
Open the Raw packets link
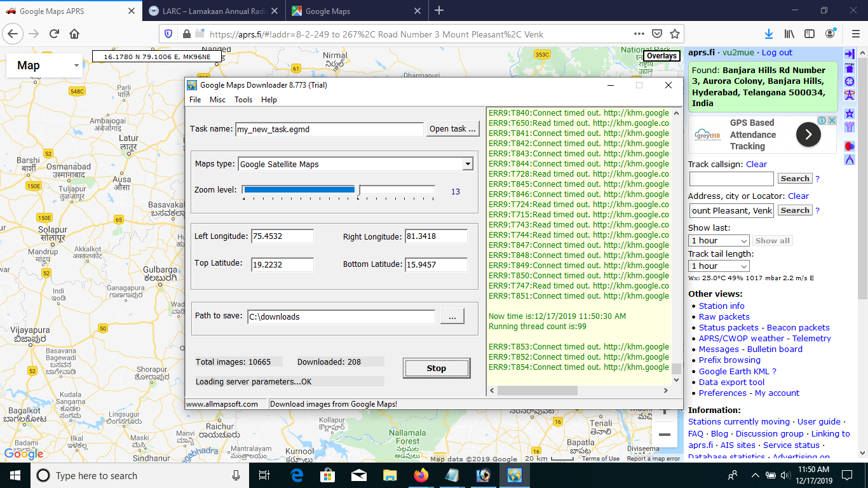coord(724,316)
